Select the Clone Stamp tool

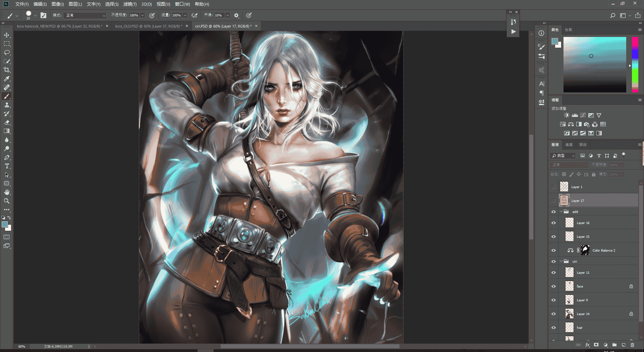pyautogui.click(x=7, y=105)
